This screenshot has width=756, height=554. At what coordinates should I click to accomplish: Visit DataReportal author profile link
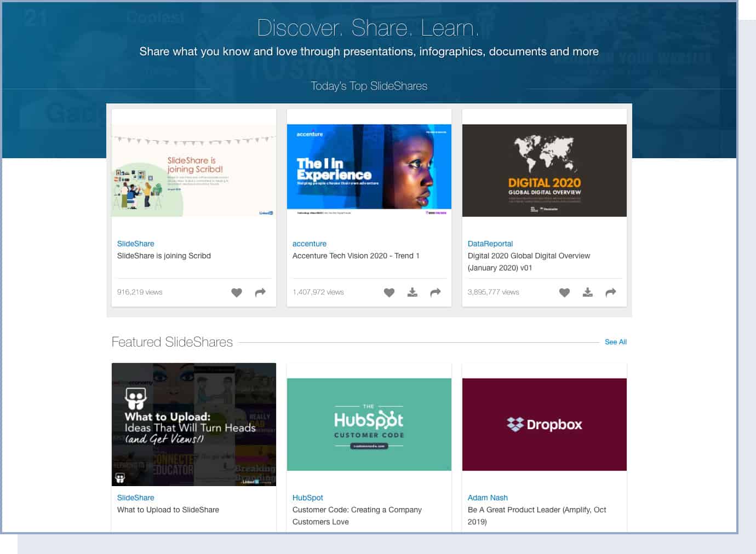click(490, 244)
